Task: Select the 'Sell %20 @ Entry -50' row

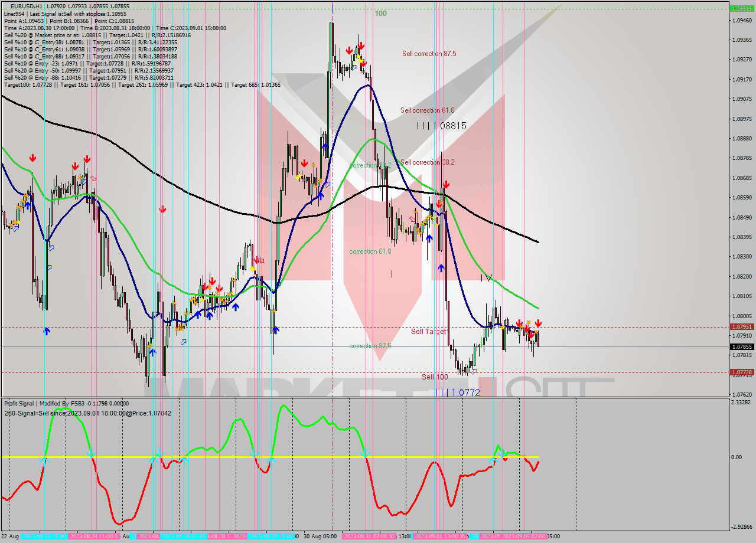Action: pos(89,70)
